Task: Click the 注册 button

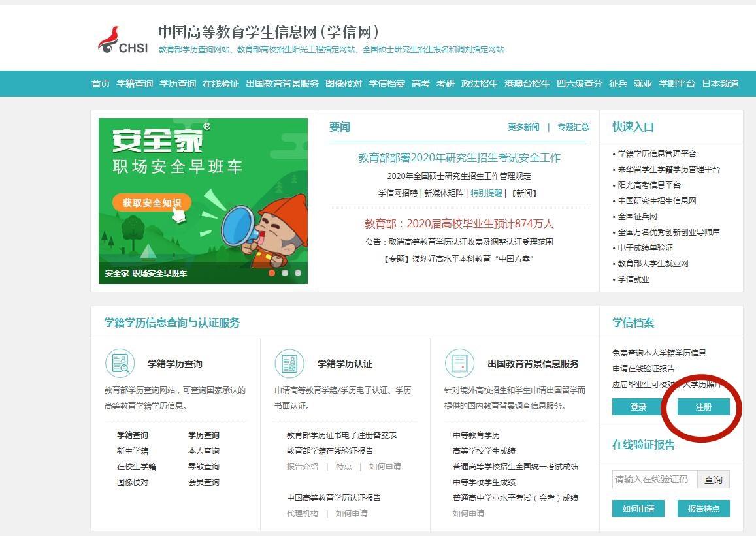Action: click(704, 407)
